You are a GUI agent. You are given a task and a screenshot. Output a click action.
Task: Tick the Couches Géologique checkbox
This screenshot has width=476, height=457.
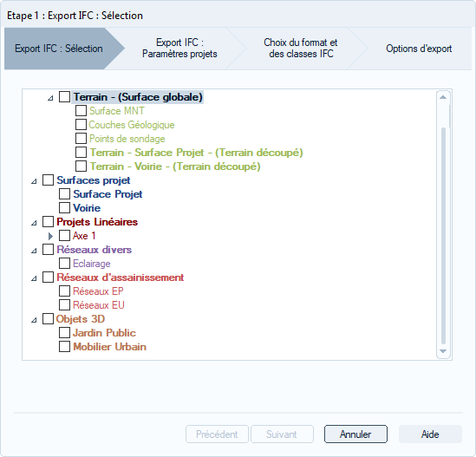pyautogui.click(x=81, y=125)
